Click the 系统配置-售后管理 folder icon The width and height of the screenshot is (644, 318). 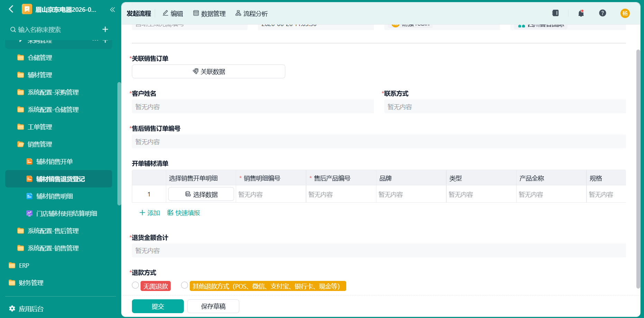point(21,231)
